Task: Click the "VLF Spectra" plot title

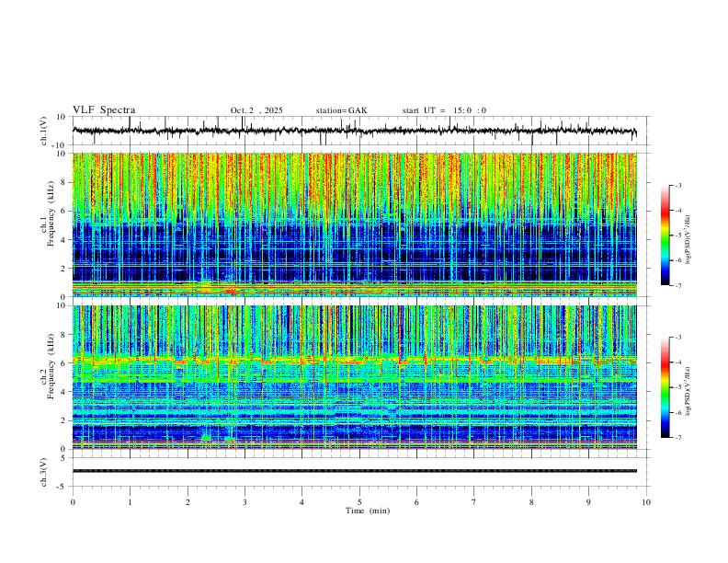Action: 104,110
